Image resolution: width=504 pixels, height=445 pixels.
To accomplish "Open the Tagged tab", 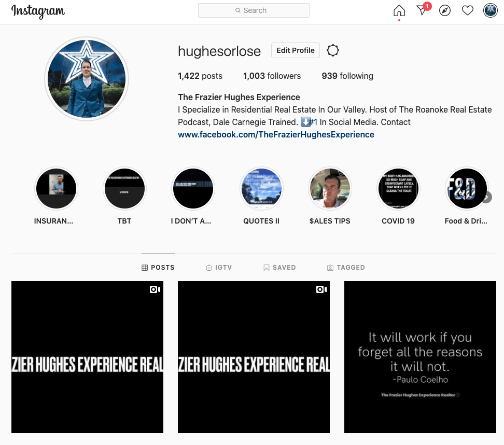I will click(x=346, y=268).
